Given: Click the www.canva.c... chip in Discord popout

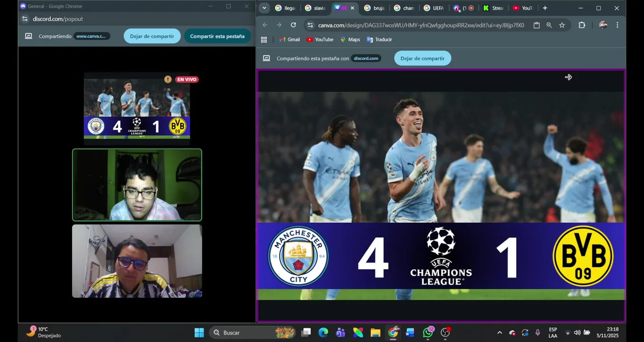Looking at the screenshot, I should (92, 36).
